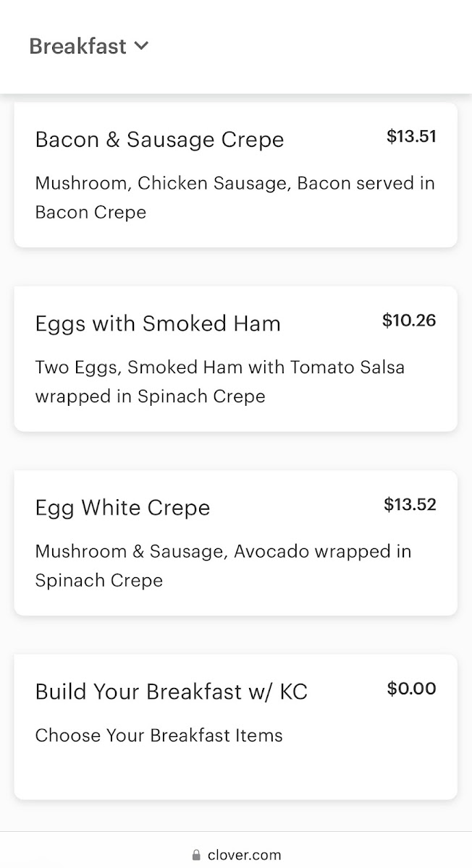Viewport: 472px width, 868px height.
Task: Click the description starting 'Mushroom, Chicken Sausage'
Action: point(235,183)
